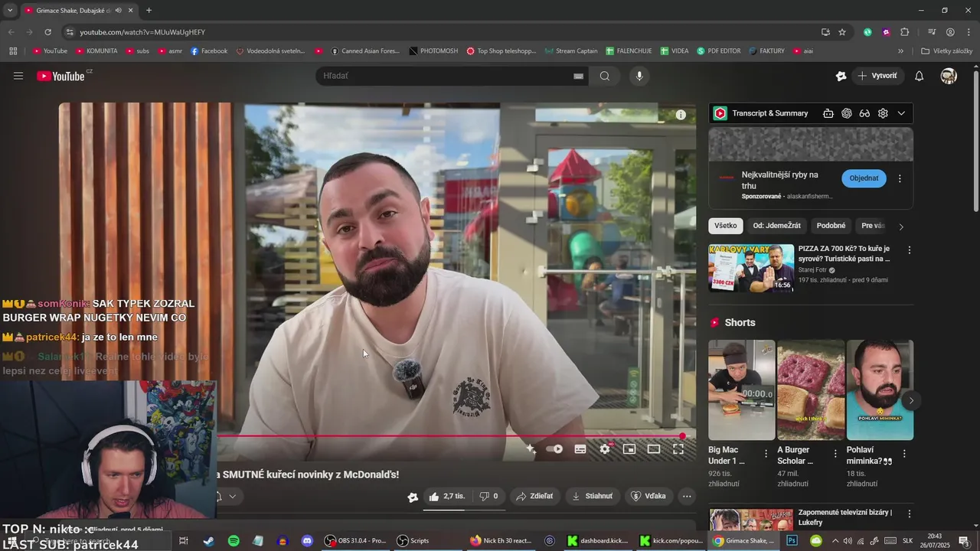Open the on-screen keyboard in search box
Image resolution: width=980 pixels, height=551 pixels.
pos(579,76)
